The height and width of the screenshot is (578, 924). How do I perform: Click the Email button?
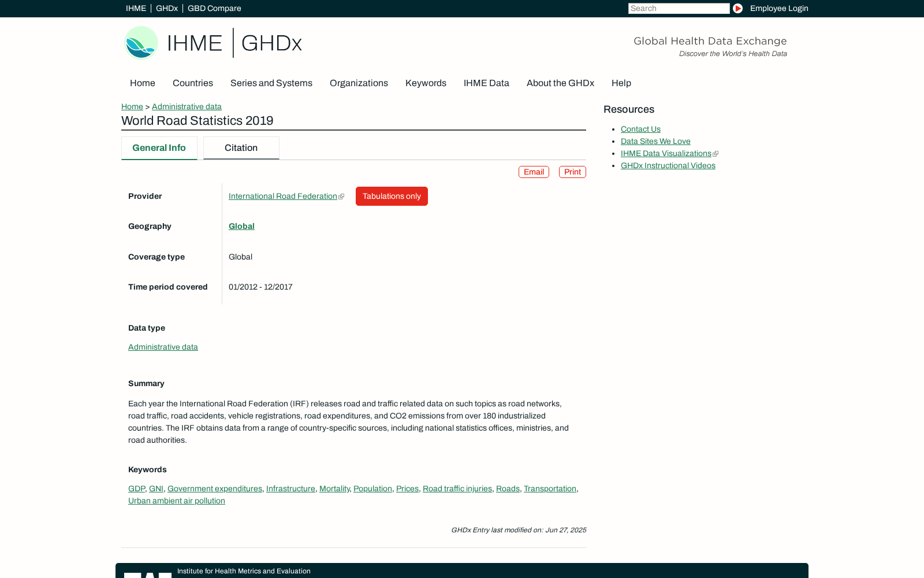534,172
